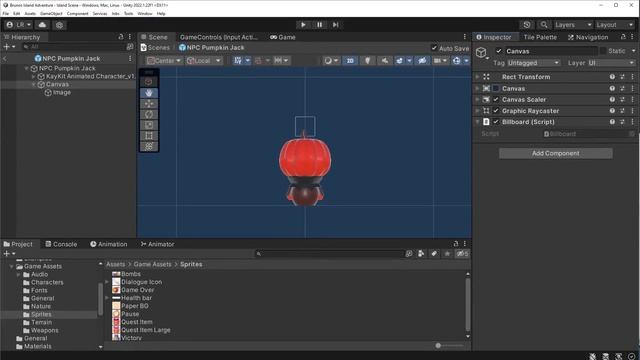Click the Step frame button
Viewport: 640px width, 360px height.
pyautogui.click(x=336, y=25)
